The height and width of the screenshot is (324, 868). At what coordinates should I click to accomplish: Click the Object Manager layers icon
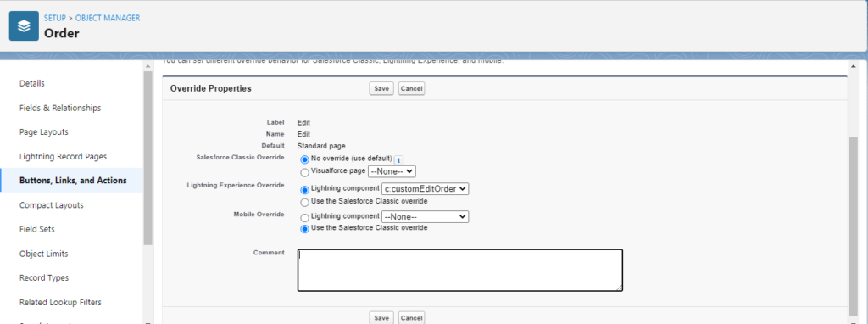coord(24,26)
